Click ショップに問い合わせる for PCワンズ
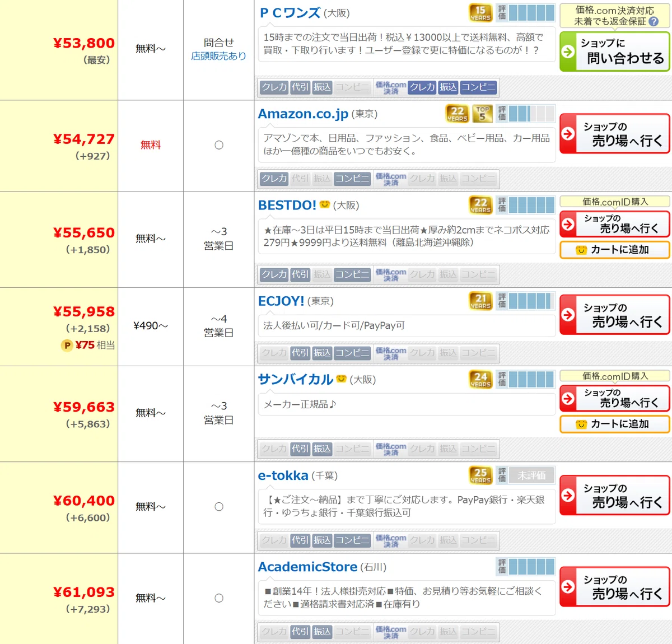The image size is (672, 644). [615, 52]
